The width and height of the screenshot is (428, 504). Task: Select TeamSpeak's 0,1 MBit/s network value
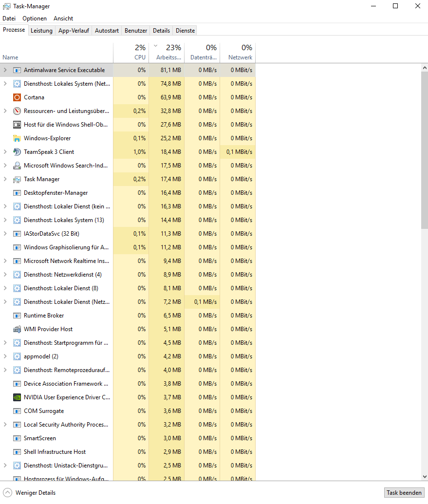(x=238, y=152)
